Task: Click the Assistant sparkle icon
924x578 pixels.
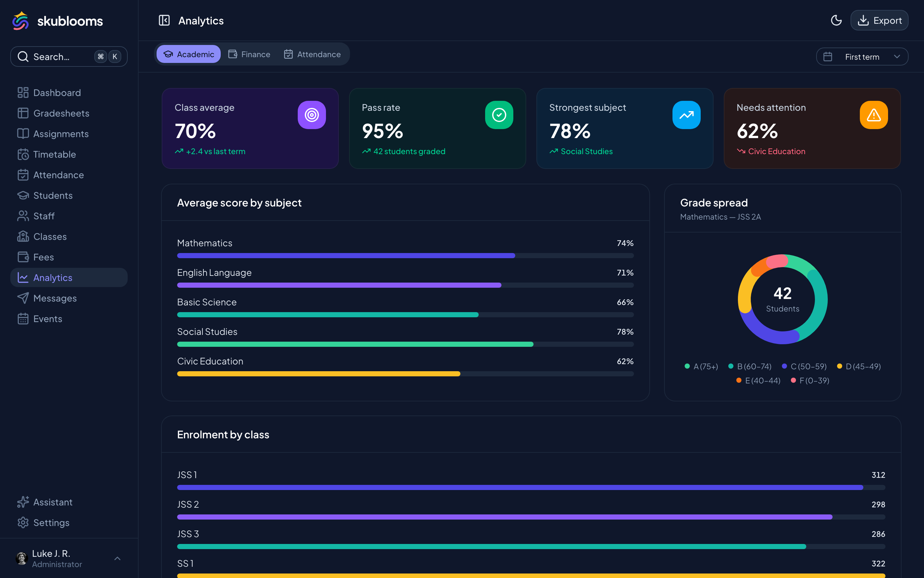Action: pos(23,502)
